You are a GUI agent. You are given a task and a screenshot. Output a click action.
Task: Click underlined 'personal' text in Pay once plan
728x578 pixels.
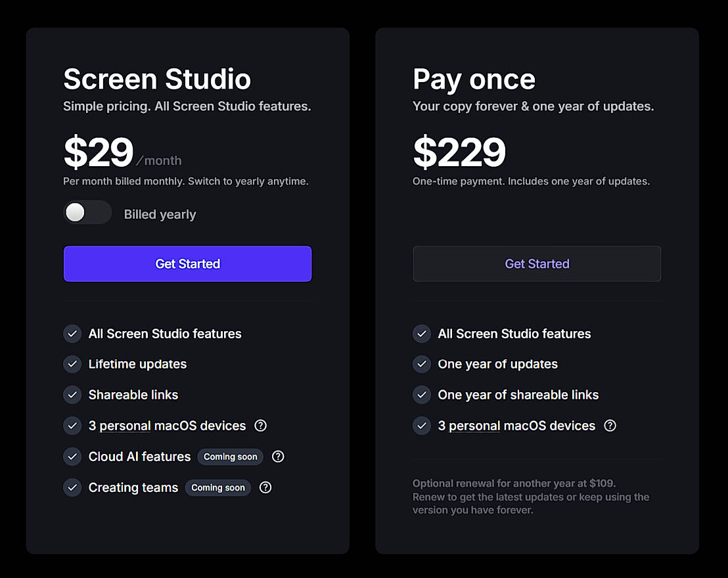[474, 426]
